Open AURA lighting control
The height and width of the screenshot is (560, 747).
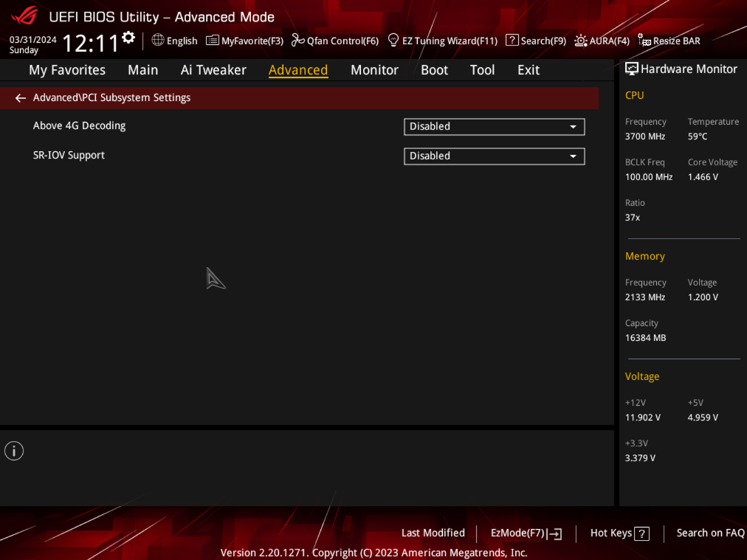coord(602,41)
